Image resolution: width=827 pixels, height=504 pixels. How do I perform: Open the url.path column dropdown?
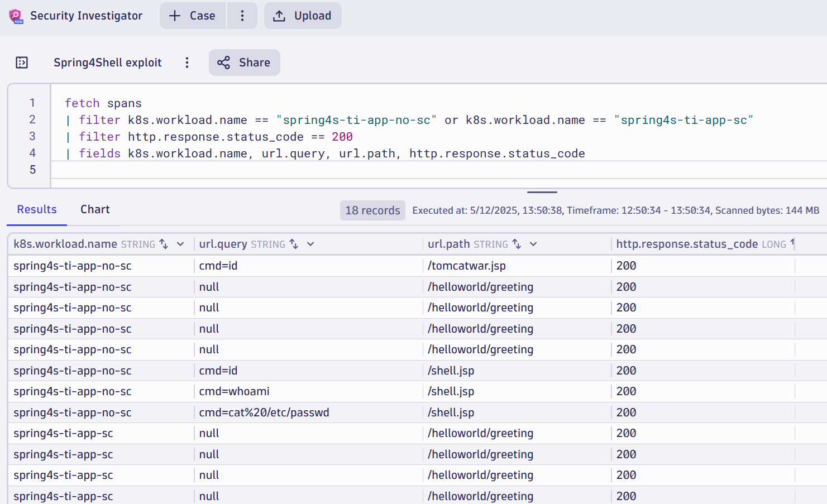(x=533, y=244)
